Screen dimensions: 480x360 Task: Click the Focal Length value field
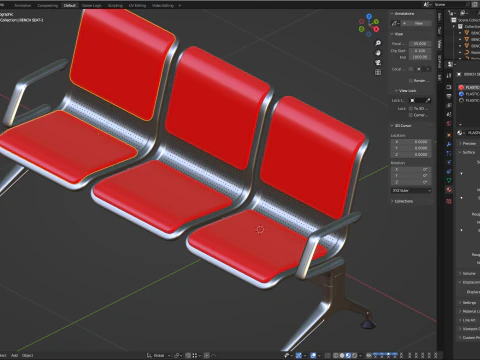(x=420, y=44)
